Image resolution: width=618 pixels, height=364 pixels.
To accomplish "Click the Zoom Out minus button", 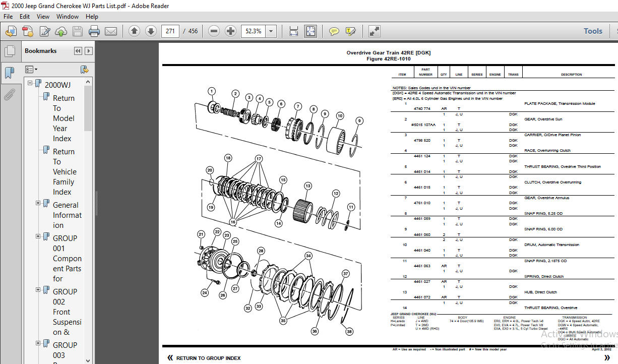I will [x=214, y=31].
